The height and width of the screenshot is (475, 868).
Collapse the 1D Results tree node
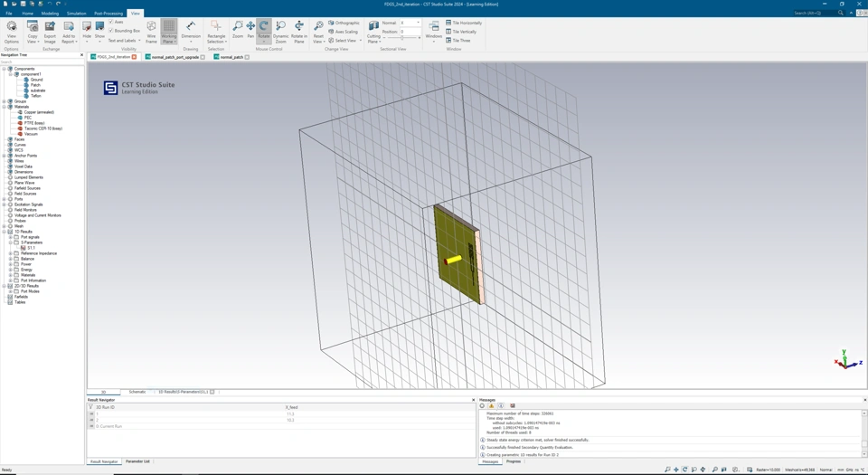(x=4, y=232)
